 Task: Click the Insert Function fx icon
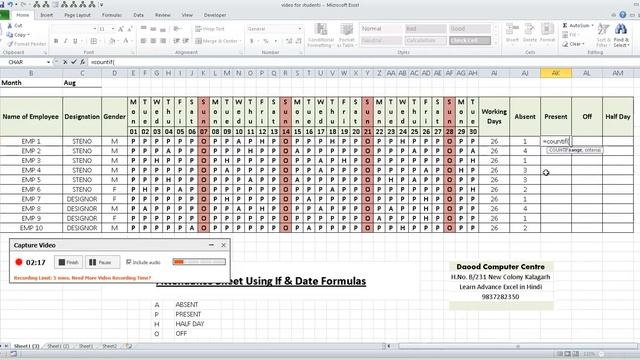tap(82, 62)
